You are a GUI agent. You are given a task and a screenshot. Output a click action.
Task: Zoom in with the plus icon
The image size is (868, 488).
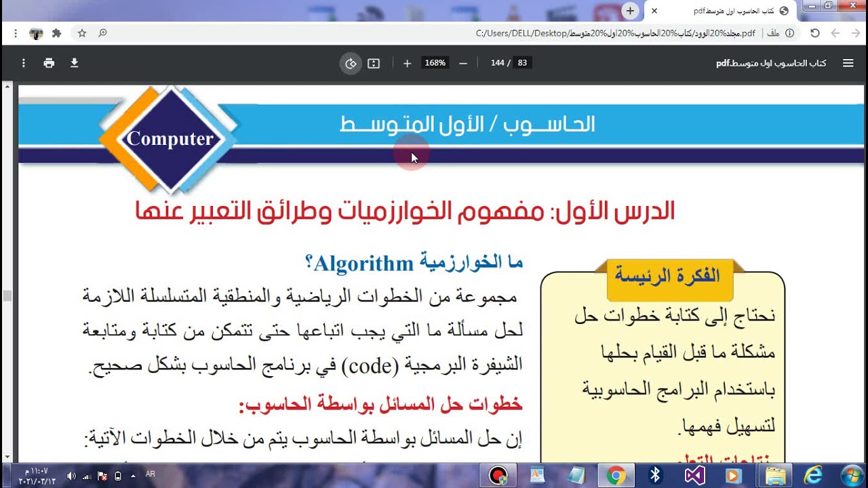pyautogui.click(x=407, y=63)
